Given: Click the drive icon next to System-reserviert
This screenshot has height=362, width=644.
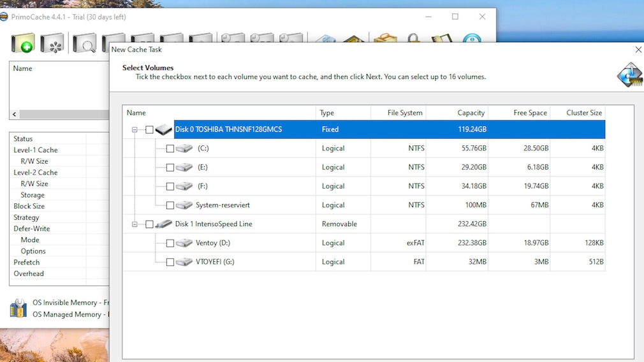Looking at the screenshot, I should [x=184, y=205].
